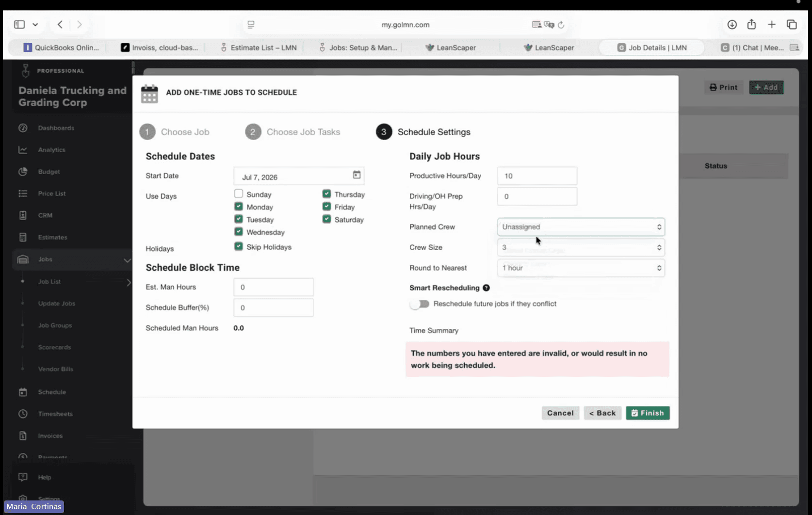Open a new browser tab with plus icon
This screenshot has width=812, height=515.
coord(772,24)
